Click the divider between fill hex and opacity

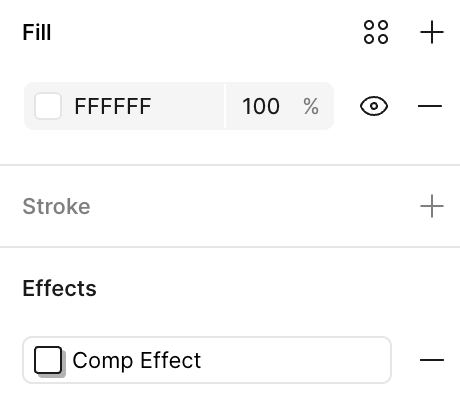click(x=225, y=106)
